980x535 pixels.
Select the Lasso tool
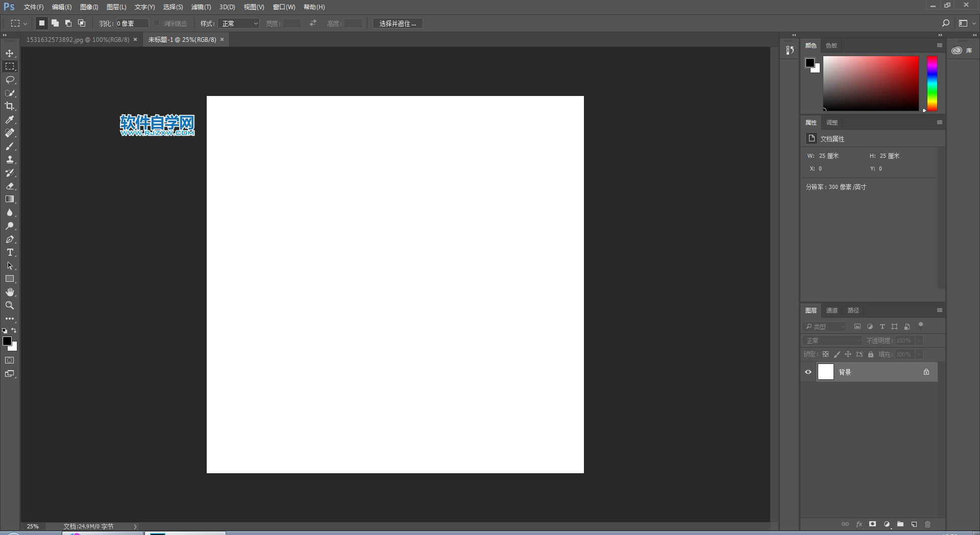[10, 80]
